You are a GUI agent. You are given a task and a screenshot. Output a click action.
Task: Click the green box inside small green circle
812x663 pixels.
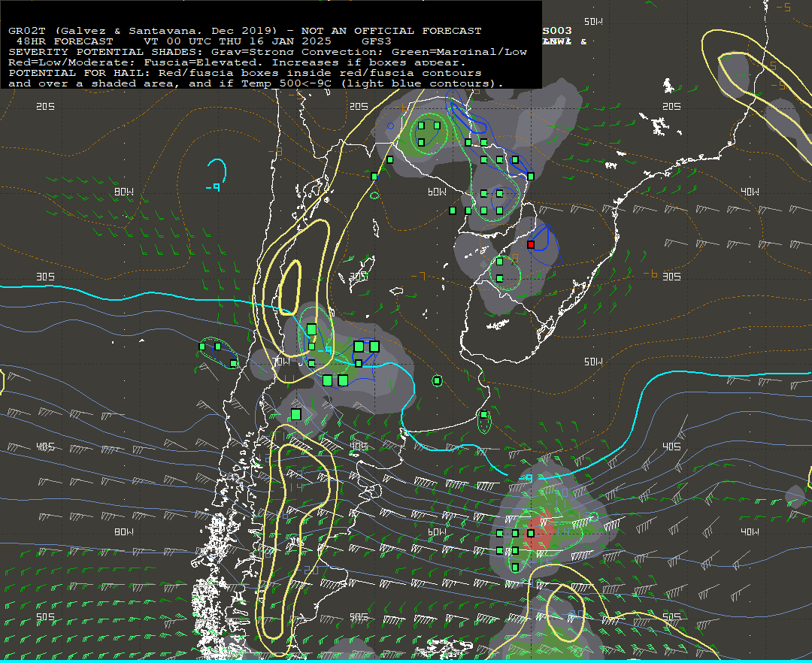point(437,381)
